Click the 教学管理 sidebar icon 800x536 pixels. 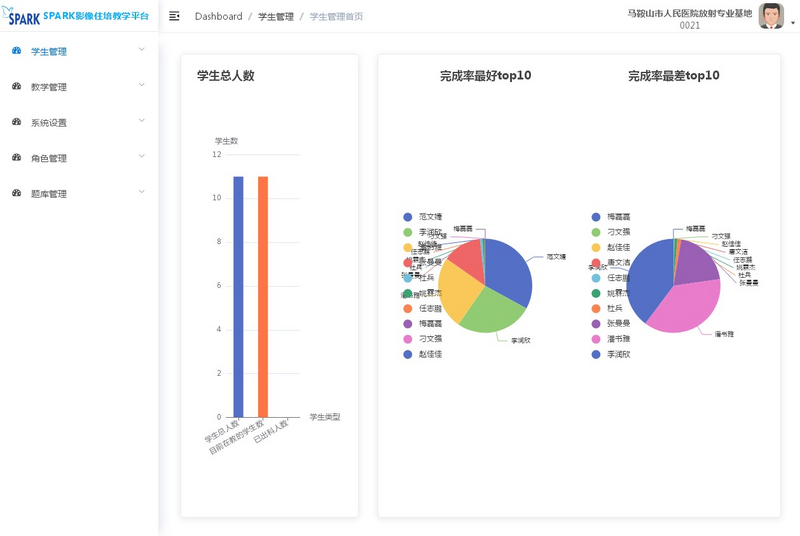pyautogui.click(x=17, y=87)
